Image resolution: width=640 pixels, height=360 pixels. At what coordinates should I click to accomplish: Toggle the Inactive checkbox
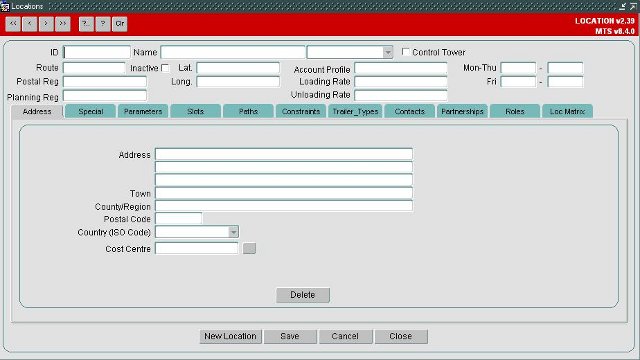pos(165,68)
